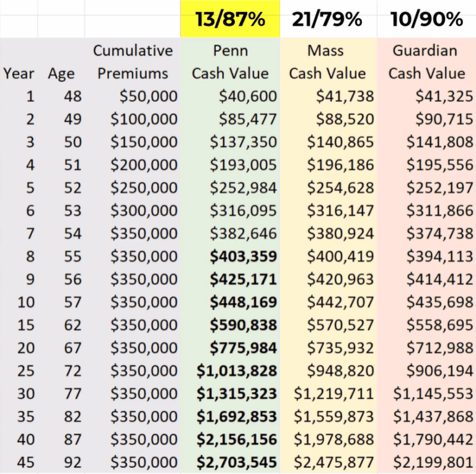This screenshot has height=474, width=476.
Task: Click the age 92 cell
Action: [x=61, y=462]
